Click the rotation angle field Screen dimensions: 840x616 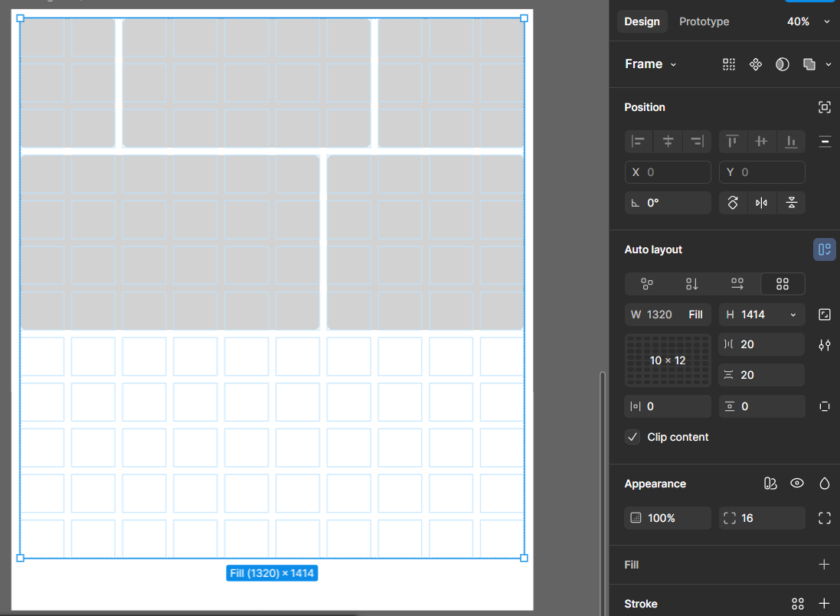[668, 203]
